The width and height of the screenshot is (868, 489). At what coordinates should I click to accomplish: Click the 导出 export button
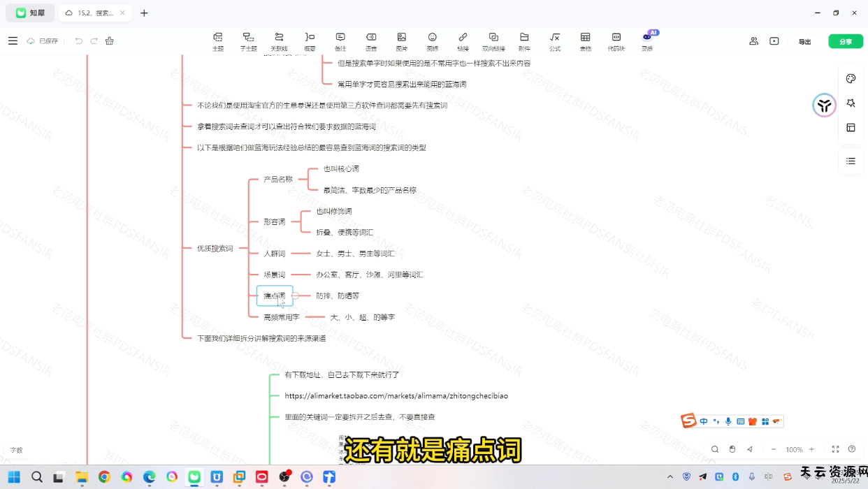click(x=804, y=41)
